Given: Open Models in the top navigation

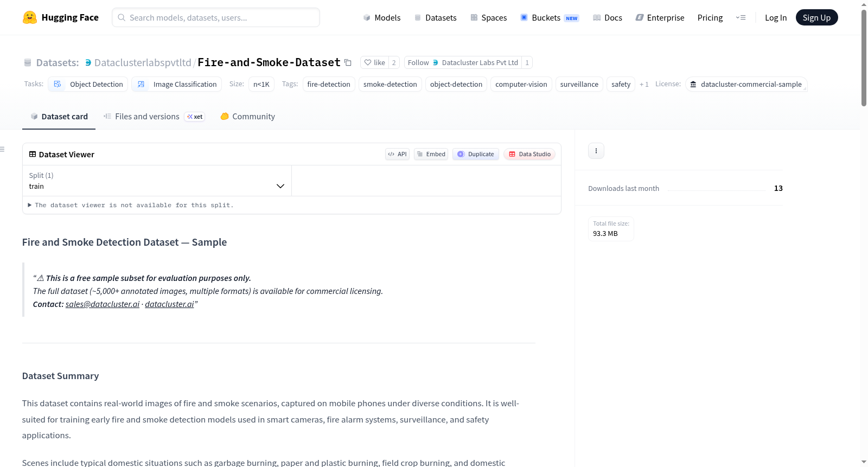Looking at the screenshot, I should [x=382, y=17].
